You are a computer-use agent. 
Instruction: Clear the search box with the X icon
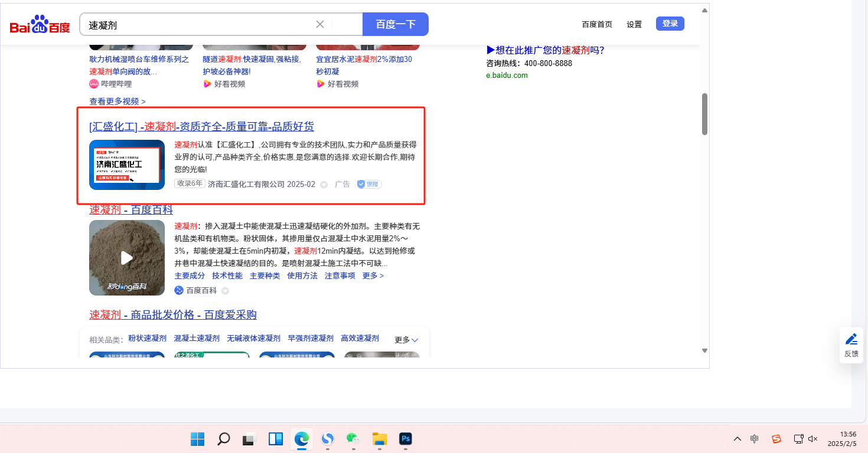[x=320, y=24]
